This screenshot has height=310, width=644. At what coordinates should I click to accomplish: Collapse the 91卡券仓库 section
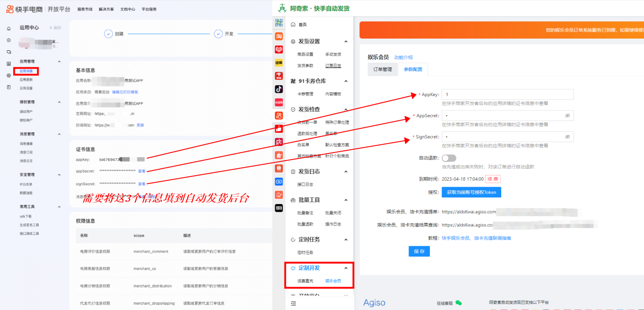tap(346, 81)
